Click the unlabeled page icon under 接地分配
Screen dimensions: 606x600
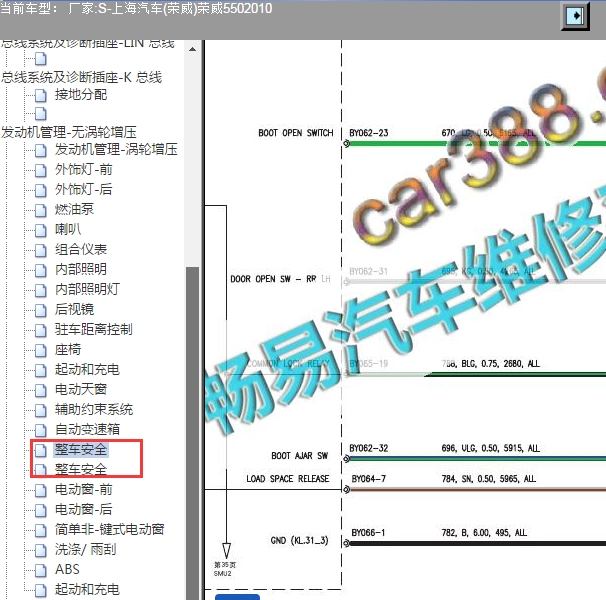point(41,114)
